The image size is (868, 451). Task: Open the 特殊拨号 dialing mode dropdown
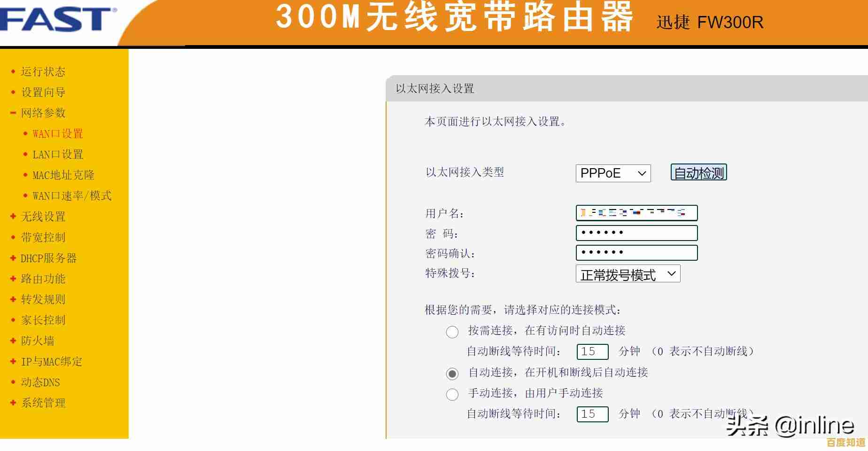(628, 274)
